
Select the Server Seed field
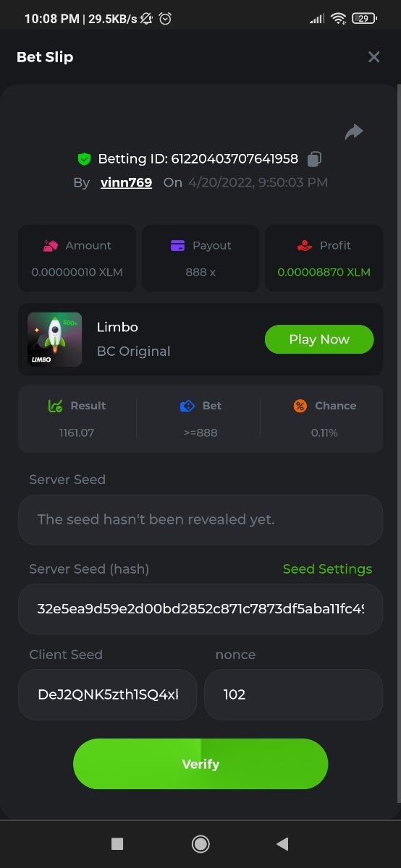pyautogui.click(x=200, y=519)
